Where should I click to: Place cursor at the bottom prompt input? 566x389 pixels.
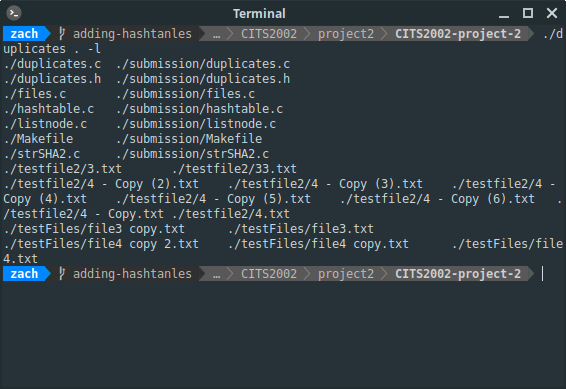coord(543,274)
